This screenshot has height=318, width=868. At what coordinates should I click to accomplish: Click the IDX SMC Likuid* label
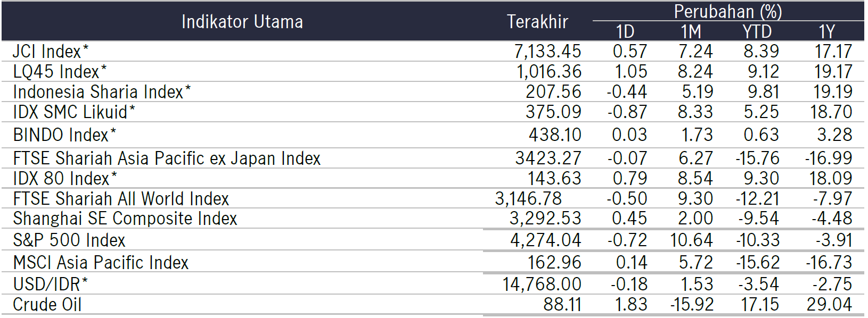point(74,112)
